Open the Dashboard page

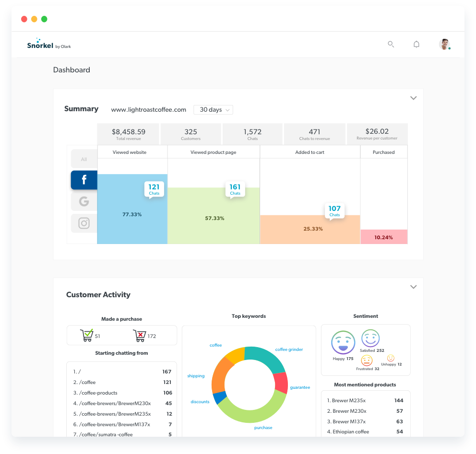click(x=71, y=70)
